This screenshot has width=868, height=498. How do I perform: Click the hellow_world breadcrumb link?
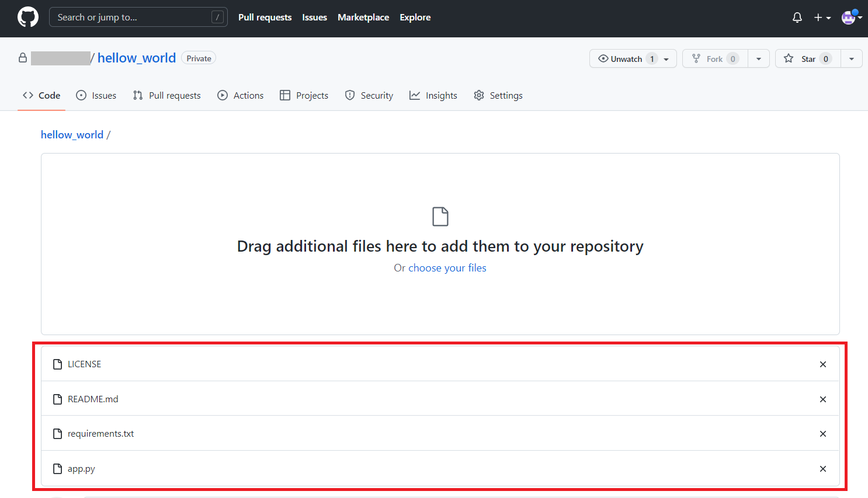pyautogui.click(x=72, y=135)
